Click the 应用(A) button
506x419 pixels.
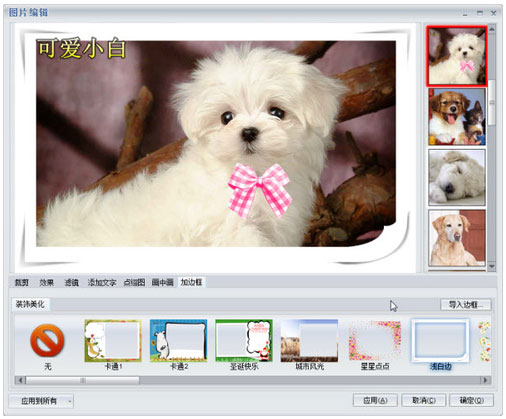point(375,400)
